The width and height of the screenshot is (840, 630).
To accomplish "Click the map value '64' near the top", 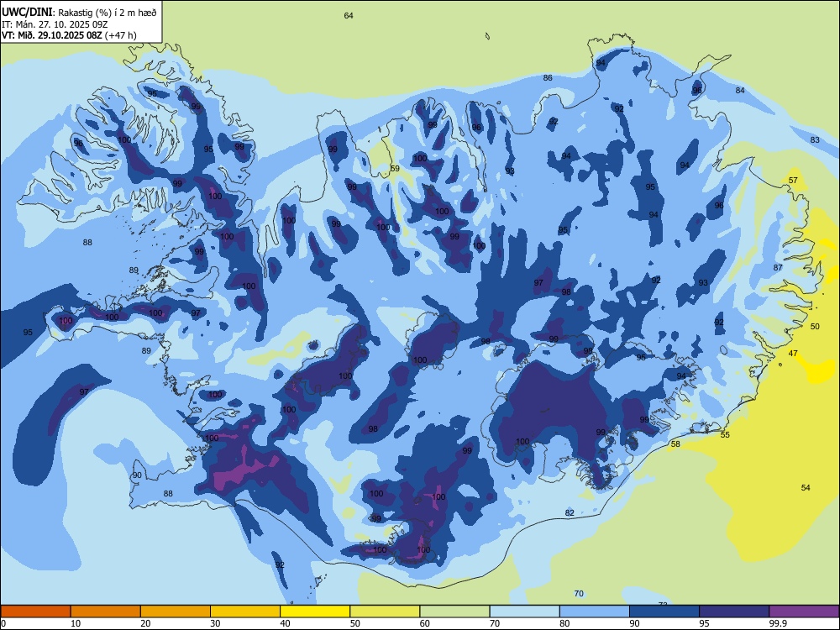I will (349, 15).
